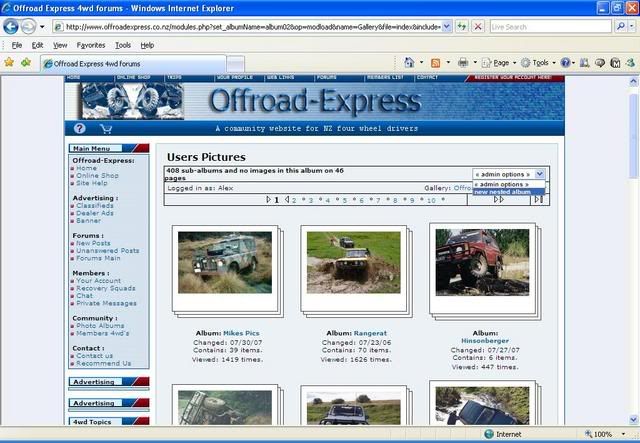Open search provider options dropdown

[x=632, y=27]
